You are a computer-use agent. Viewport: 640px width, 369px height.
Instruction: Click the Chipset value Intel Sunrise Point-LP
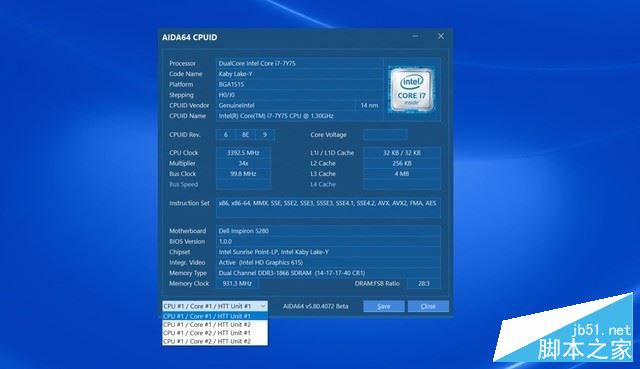point(328,252)
